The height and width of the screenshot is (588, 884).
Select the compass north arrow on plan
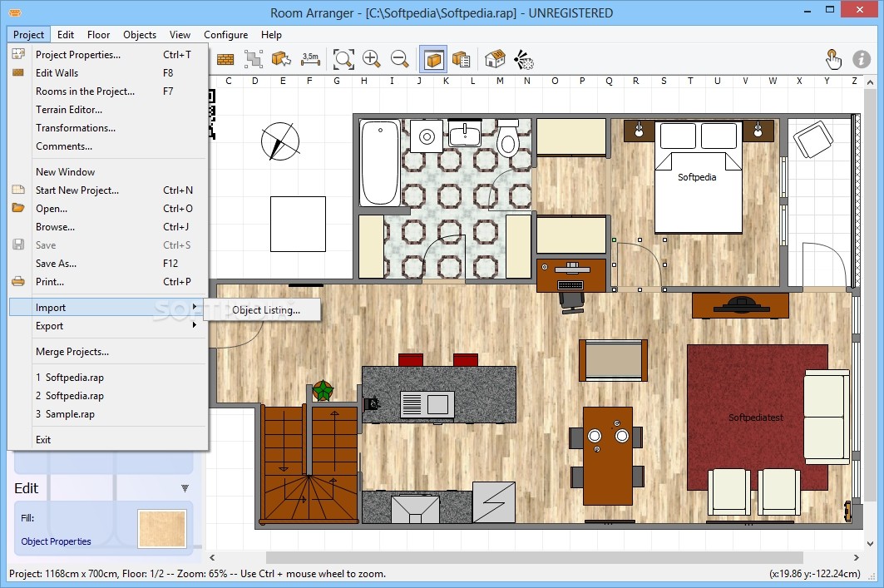coord(280,141)
